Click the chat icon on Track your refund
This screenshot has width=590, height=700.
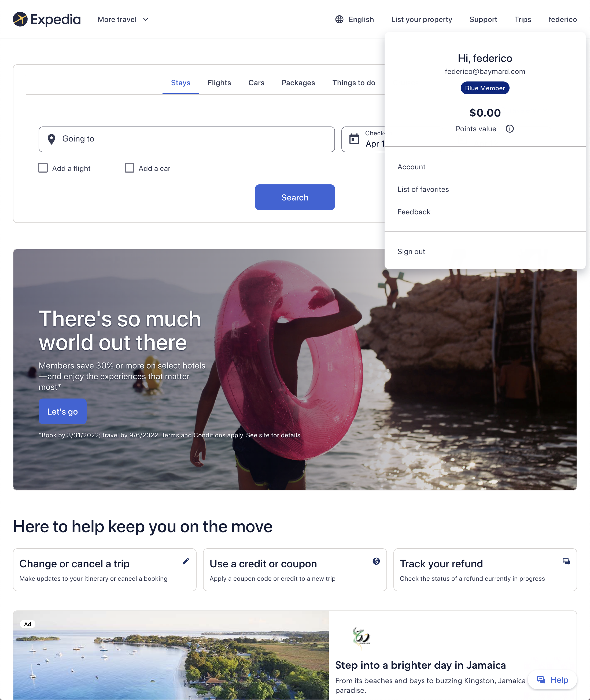[x=566, y=561]
